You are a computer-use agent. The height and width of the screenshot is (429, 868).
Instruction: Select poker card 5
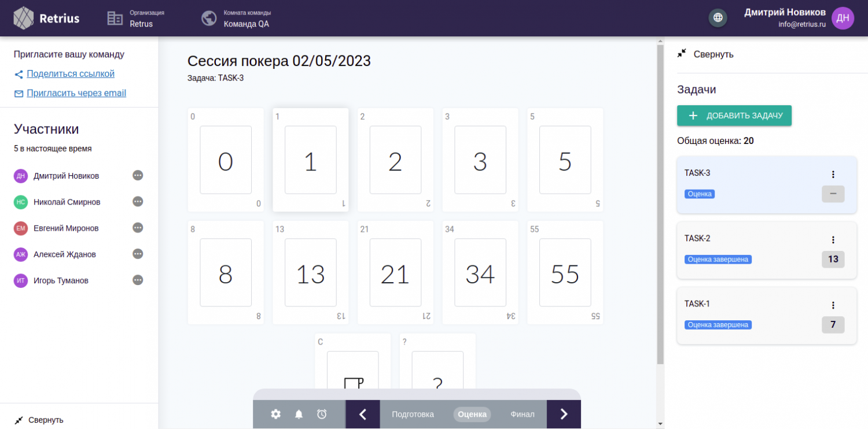click(565, 160)
